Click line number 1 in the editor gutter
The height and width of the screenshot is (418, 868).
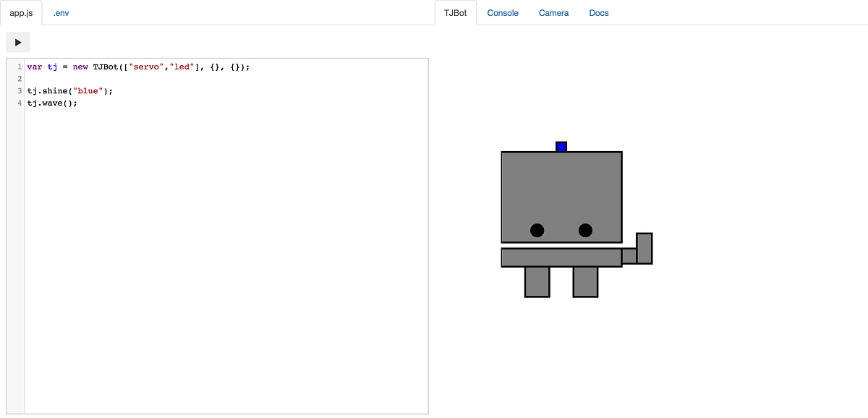(x=18, y=66)
